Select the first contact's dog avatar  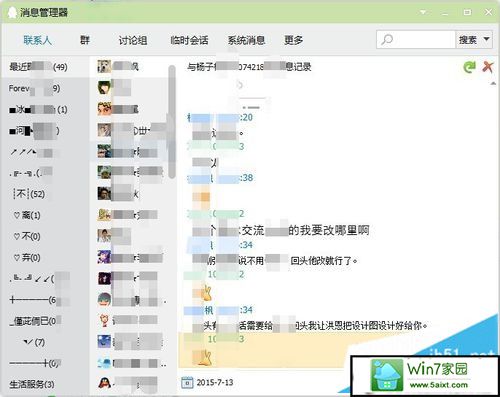(104, 66)
